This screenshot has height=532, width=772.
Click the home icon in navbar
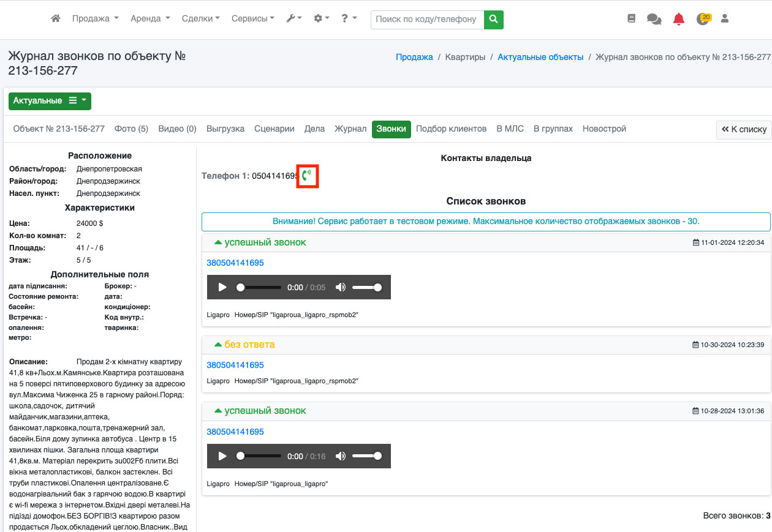56,19
